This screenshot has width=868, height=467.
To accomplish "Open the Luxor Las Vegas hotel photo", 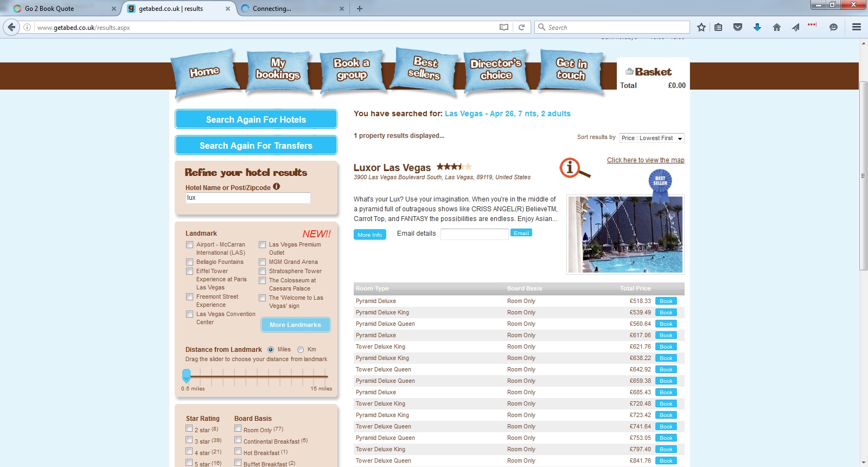I will pyautogui.click(x=626, y=235).
